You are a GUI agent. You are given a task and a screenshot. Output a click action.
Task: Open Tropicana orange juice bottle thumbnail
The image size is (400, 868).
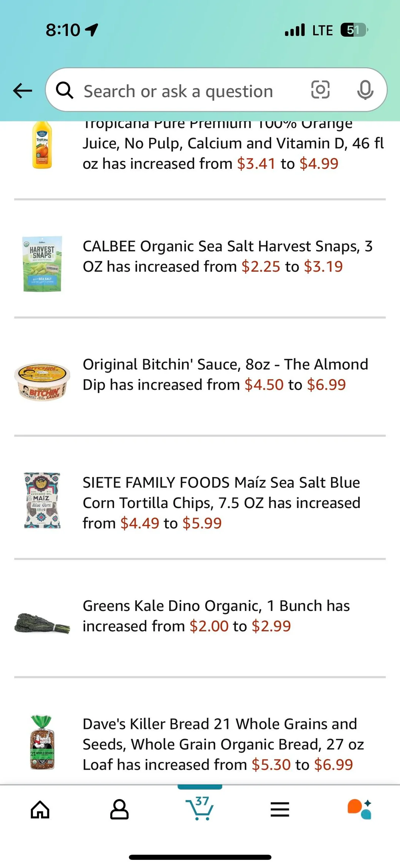click(x=42, y=145)
